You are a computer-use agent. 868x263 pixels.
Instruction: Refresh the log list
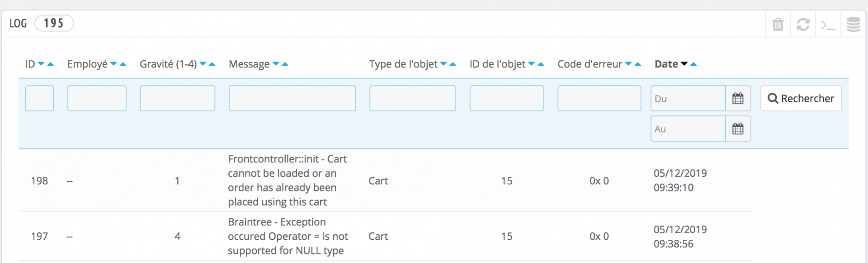[803, 24]
